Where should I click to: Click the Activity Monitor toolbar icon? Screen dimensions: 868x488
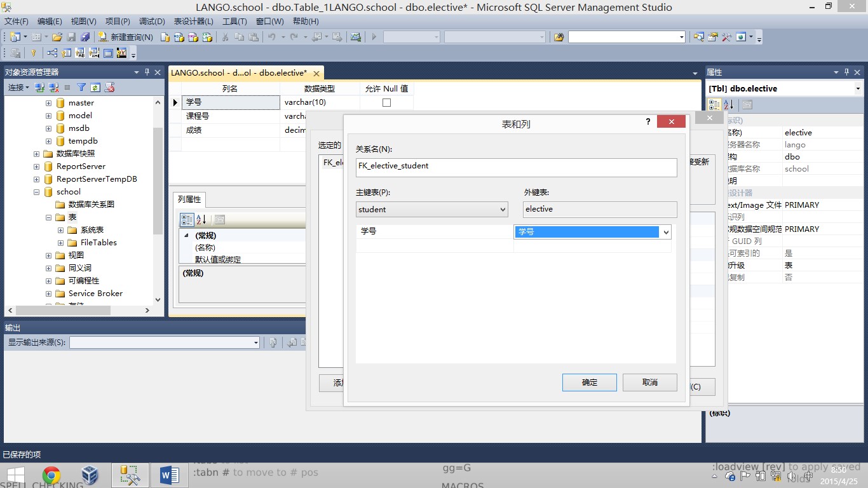click(356, 37)
